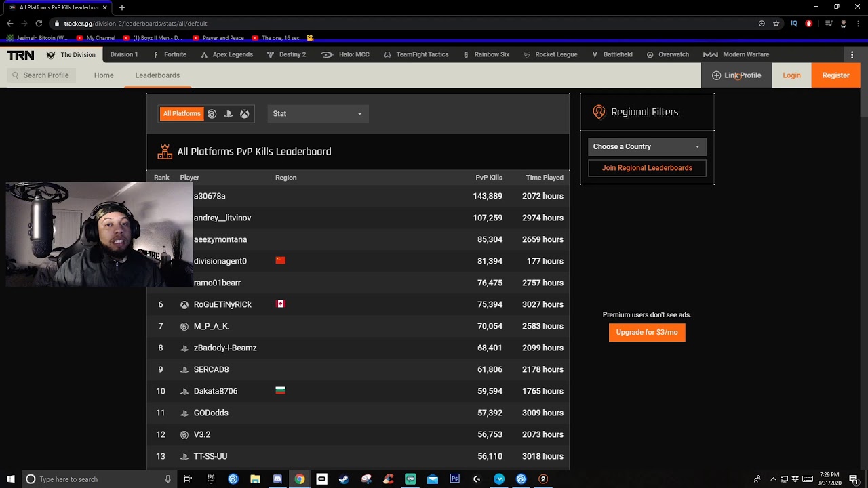Open the Prayer and Peace bookmark
Screen dimensions: 868x488
click(x=218, y=38)
